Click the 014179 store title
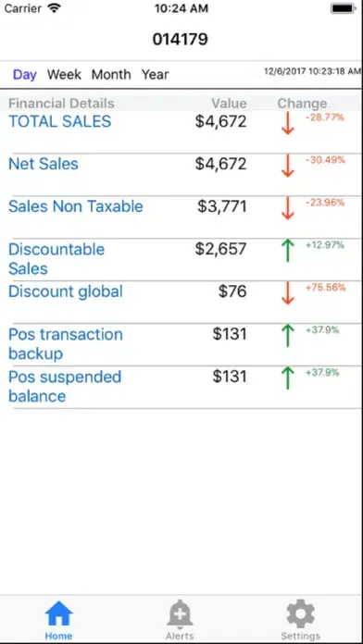The image size is (363, 644). click(180, 40)
